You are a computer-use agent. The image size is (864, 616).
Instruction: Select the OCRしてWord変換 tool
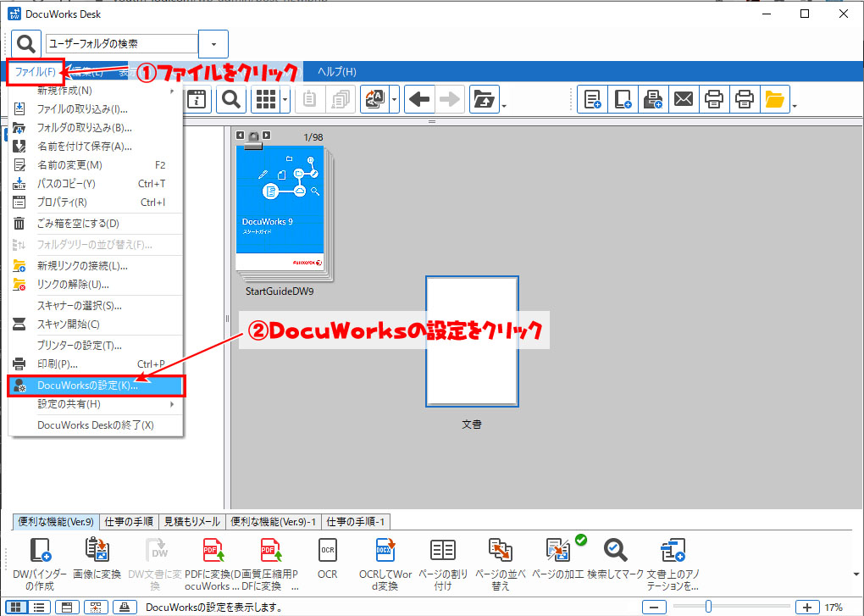click(x=385, y=555)
